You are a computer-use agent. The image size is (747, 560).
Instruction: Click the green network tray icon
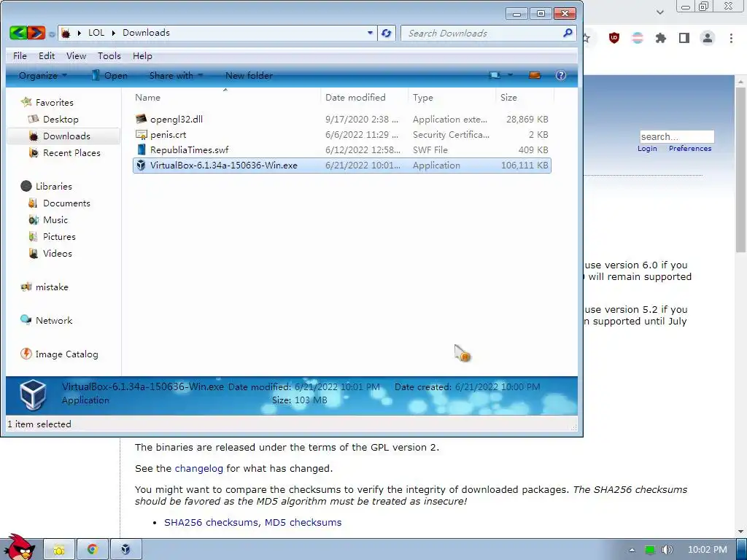[x=650, y=550]
